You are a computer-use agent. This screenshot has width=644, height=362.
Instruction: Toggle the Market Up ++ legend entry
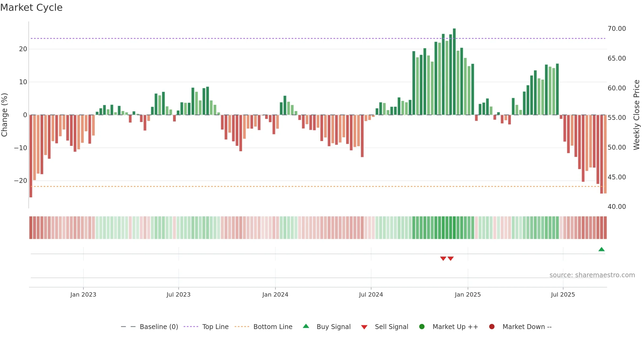coord(448,327)
